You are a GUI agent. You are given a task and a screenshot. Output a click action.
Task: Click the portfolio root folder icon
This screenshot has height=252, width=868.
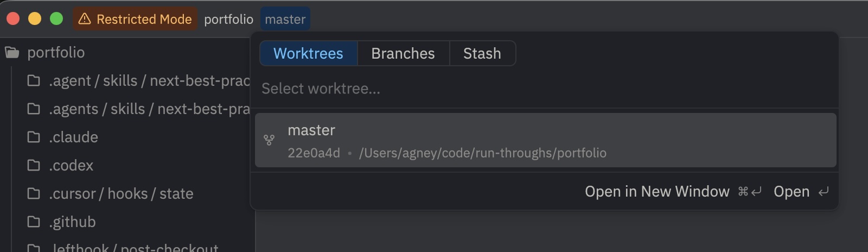[12, 53]
